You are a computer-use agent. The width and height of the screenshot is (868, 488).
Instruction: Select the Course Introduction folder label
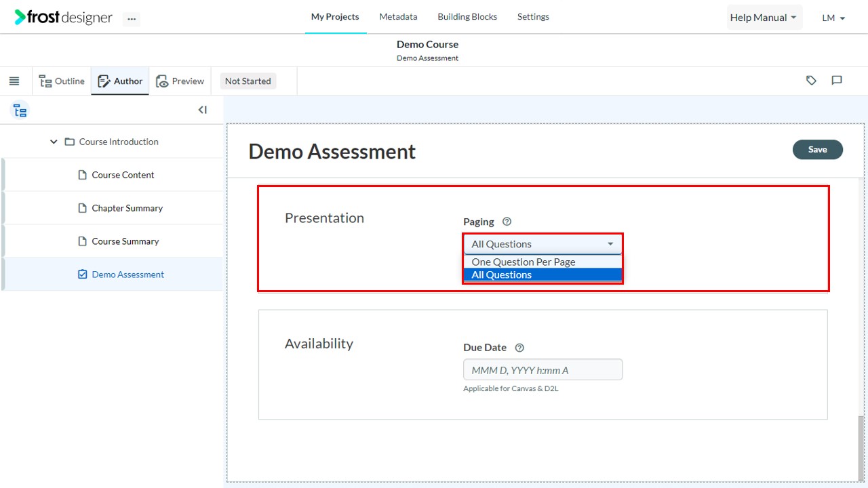[119, 142]
